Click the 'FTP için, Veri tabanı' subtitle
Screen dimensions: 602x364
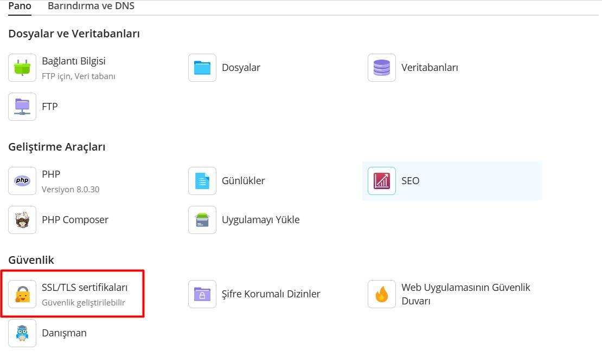point(79,76)
